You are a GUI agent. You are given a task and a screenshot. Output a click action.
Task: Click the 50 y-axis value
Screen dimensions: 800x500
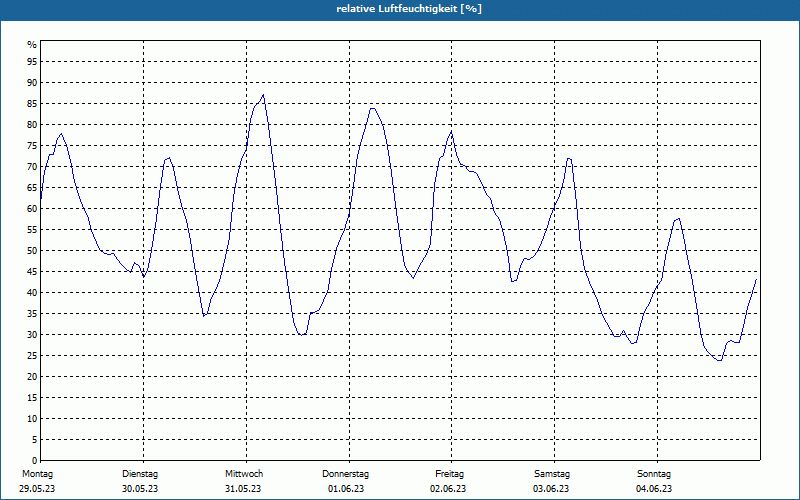tap(32, 251)
